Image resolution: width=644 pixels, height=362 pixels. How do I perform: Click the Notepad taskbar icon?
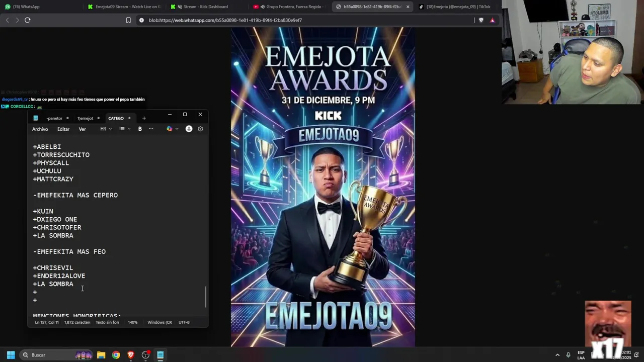[x=160, y=355]
